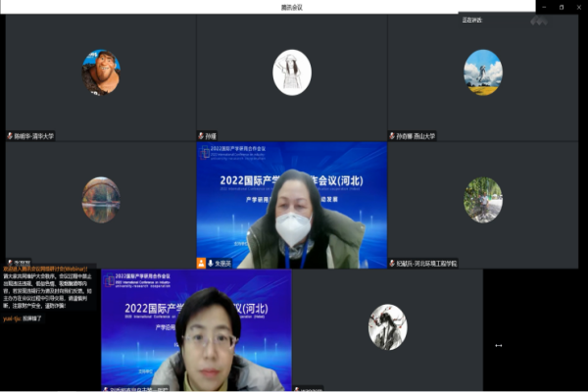The height and width of the screenshot is (392, 588).
Task: Click the microphone icon next to 纪献兵-河北环境工程学院
Action: (x=392, y=264)
